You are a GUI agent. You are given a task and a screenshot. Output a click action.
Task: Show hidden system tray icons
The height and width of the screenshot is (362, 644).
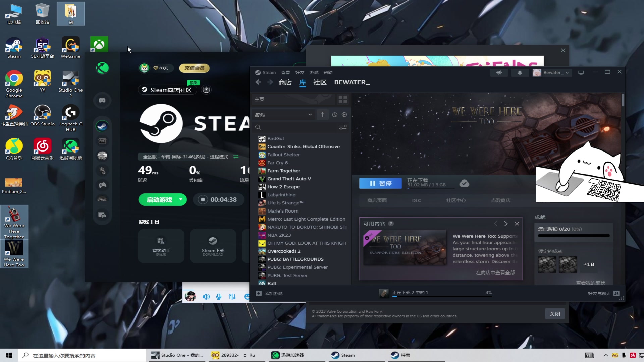(x=606, y=355)
